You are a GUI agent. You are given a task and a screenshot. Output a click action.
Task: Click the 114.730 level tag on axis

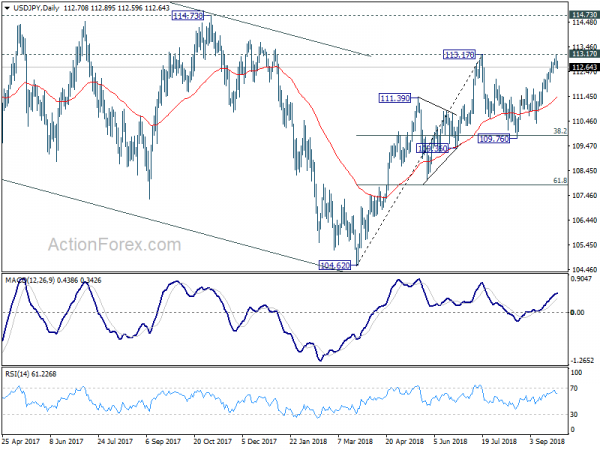[584, 15]
